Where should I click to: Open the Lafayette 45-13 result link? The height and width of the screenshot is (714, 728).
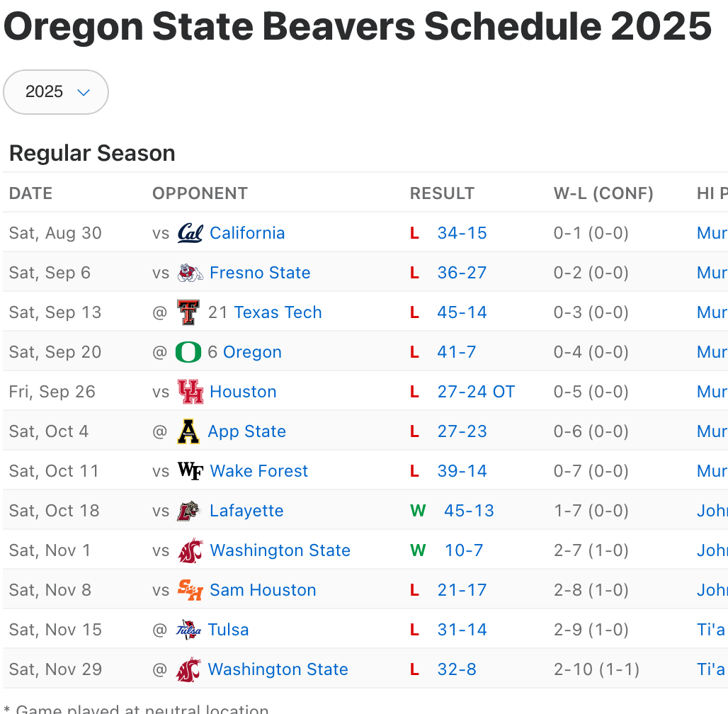469,511
